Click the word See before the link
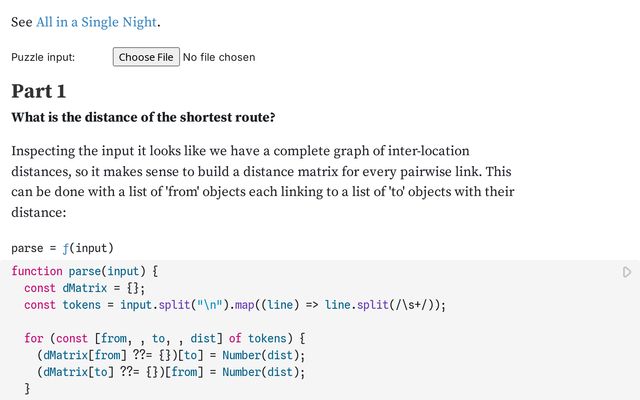 coord(21,22)
